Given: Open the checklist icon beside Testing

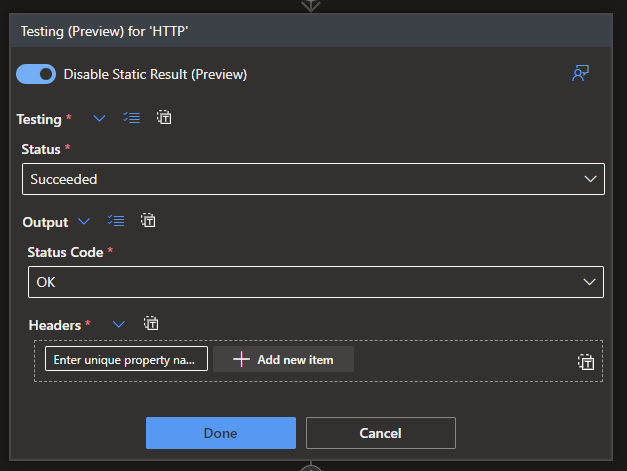Looking at the screenshot, I should (x=132, y=118).
